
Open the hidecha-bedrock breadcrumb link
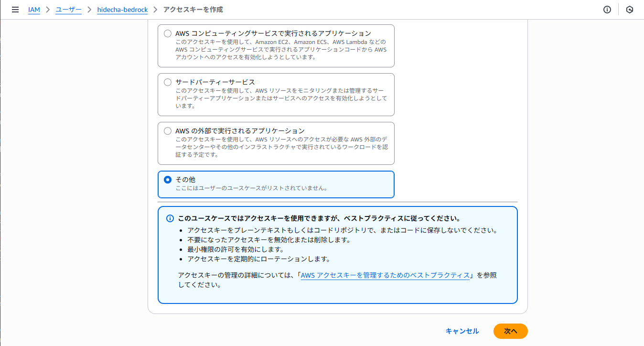point(123,10)
